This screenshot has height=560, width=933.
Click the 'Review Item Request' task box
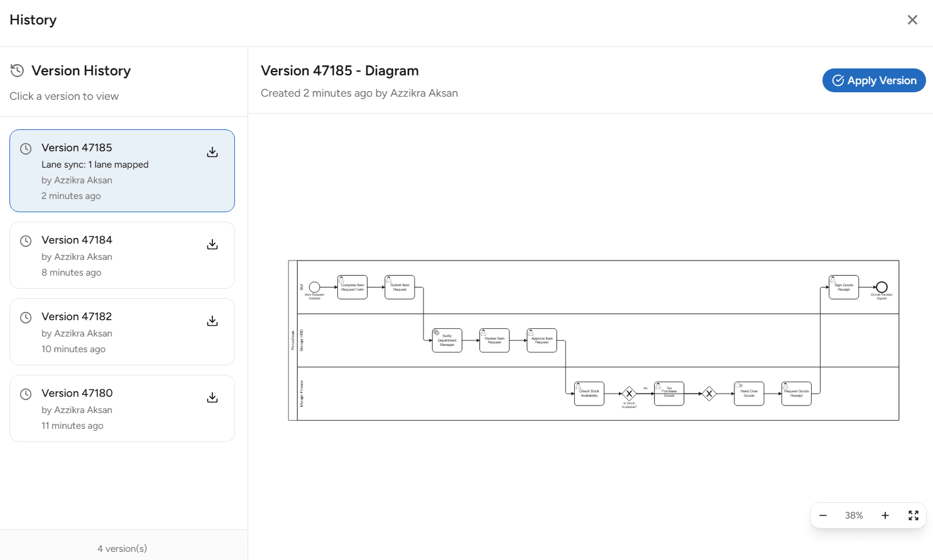[x=494, y=340]
